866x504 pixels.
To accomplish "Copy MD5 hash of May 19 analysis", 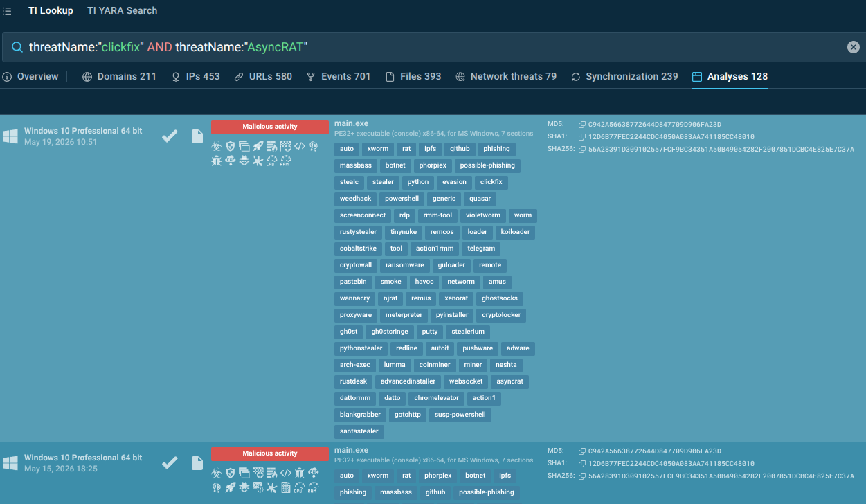I will coord(582,125).
